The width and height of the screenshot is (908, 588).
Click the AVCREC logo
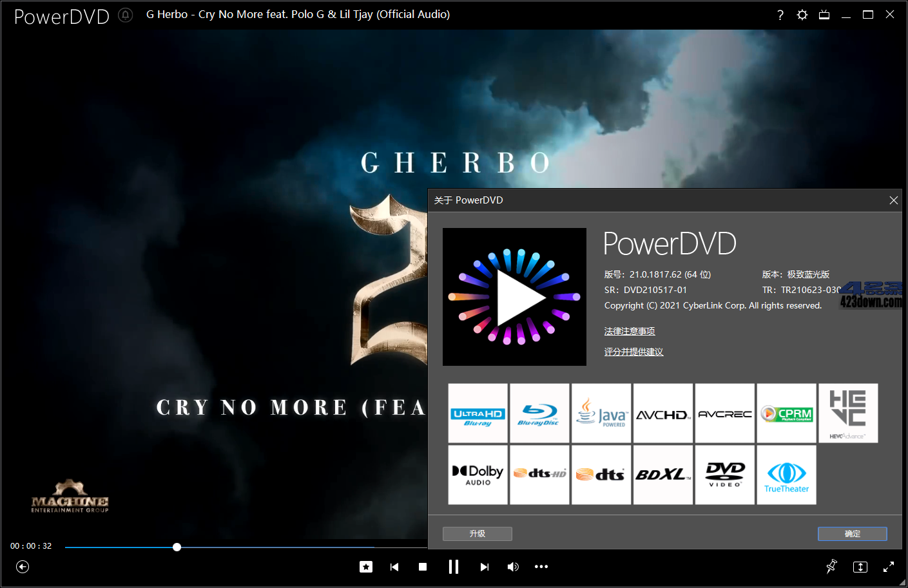click(725, 413)
